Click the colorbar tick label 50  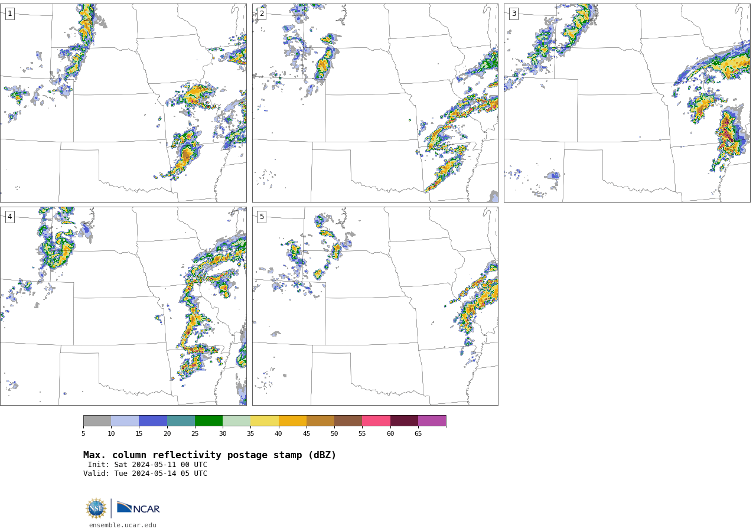coord(334,434)
